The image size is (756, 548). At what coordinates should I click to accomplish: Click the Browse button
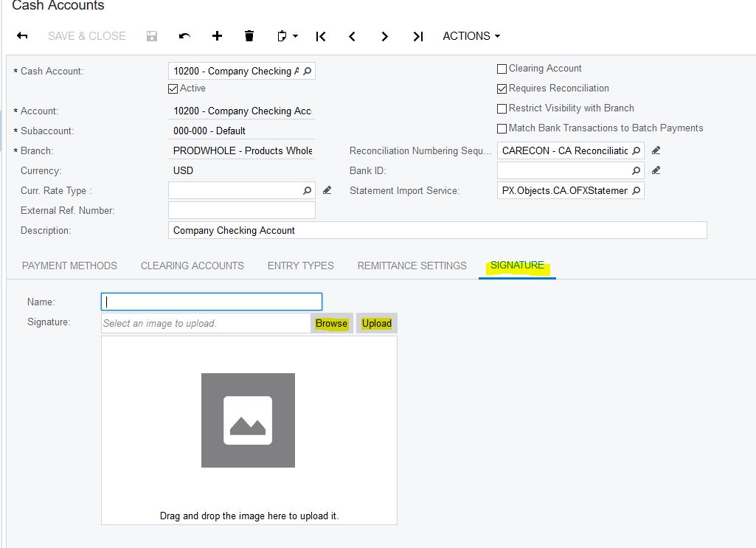tap(331, 323)
